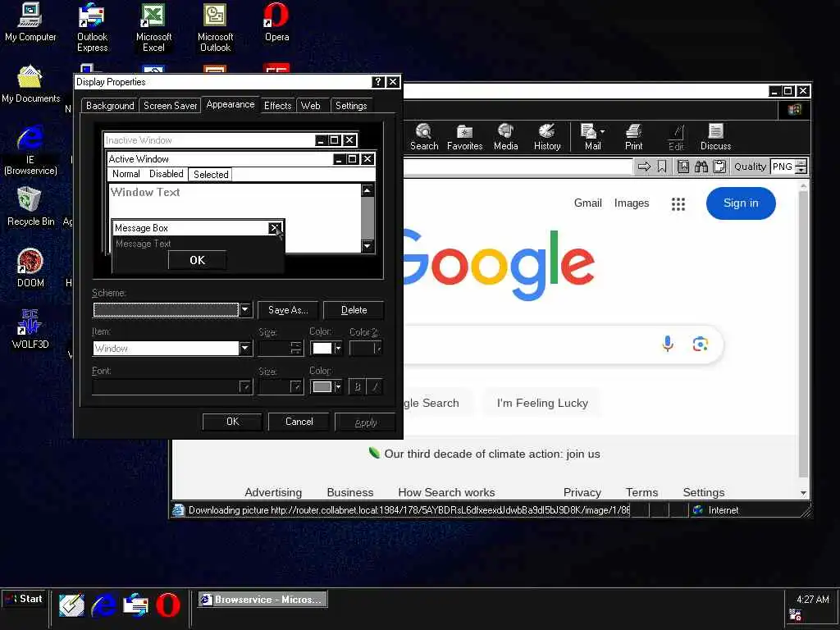
Task: Click the Google Sign in button
Action: click(x=741, y=203)
